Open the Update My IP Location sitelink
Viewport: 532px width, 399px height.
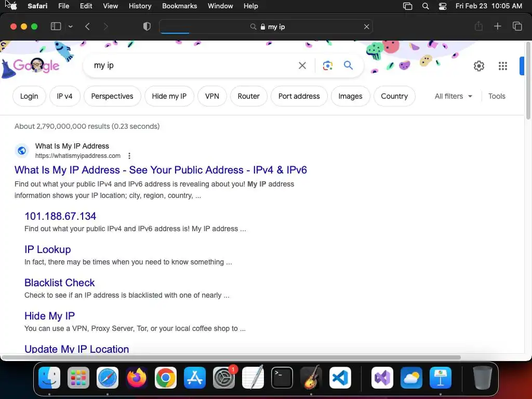tap(77, 349)
